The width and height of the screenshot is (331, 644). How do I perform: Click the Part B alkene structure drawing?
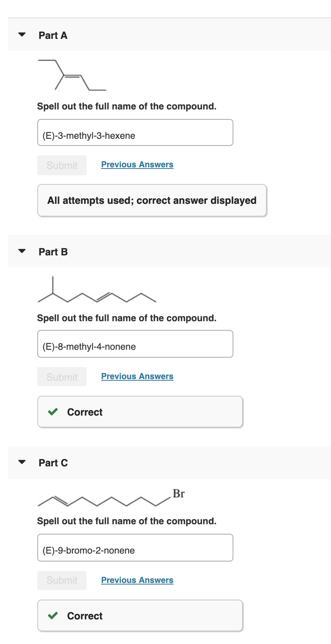point(97,291)
